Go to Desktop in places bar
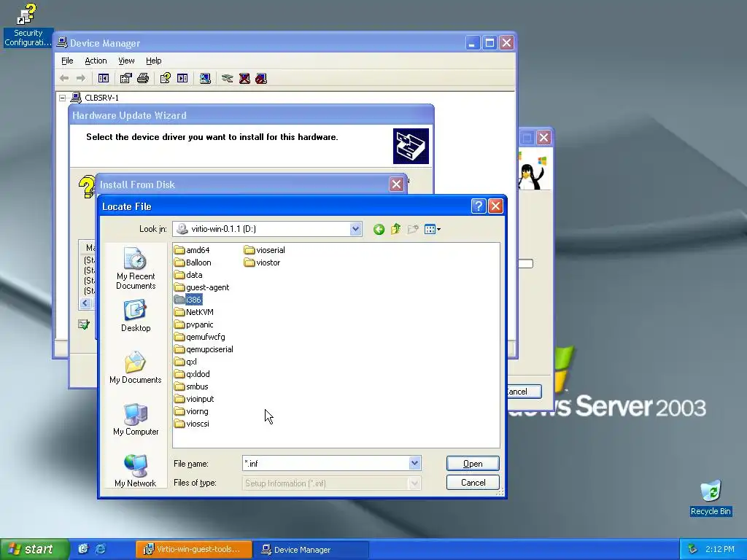Viewport: 747px width, 560px height. [x=136, y=316]
